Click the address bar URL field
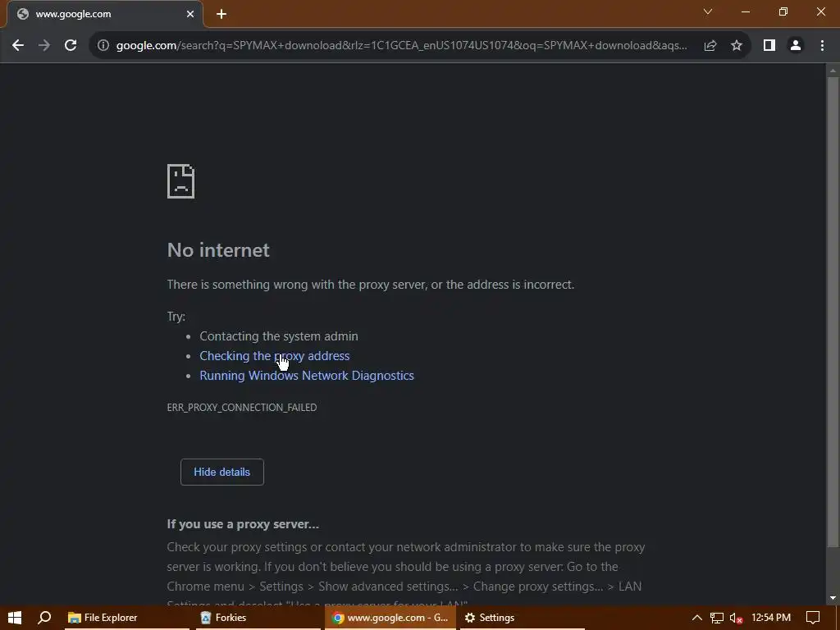This screenshot has width=840, height=630. (402, 46)
